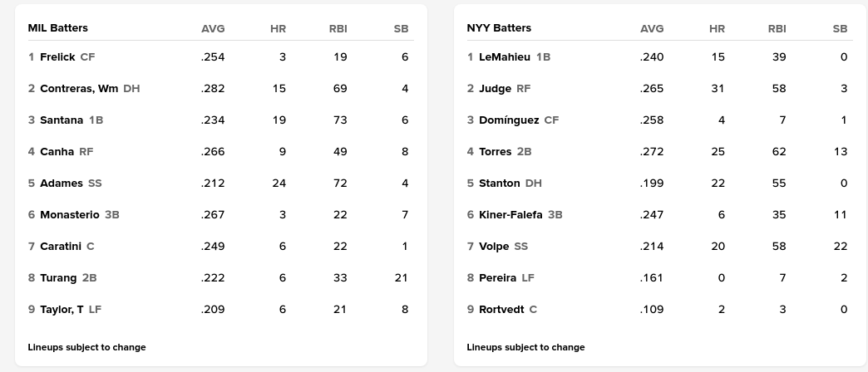Click Adames in the MIL batters list

click(x=62, y=184)
